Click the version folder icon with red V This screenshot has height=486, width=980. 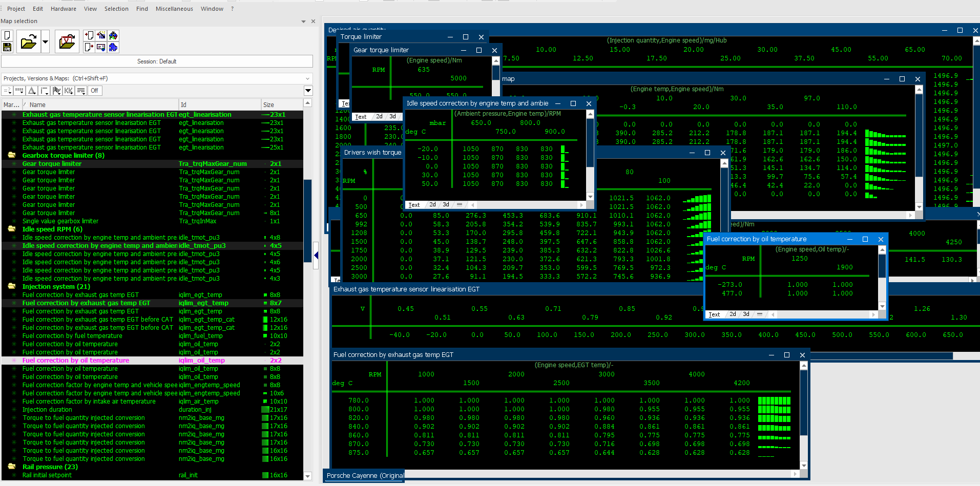pos(67,41)
